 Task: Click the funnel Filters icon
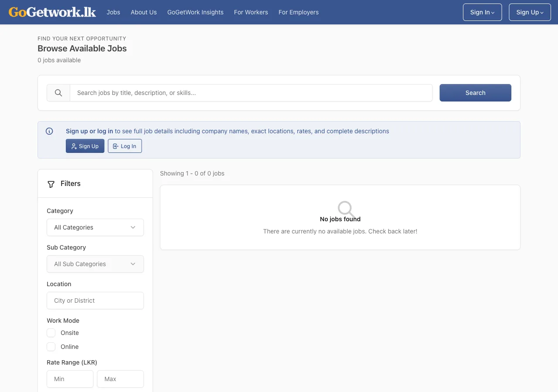tap(51, 184)
